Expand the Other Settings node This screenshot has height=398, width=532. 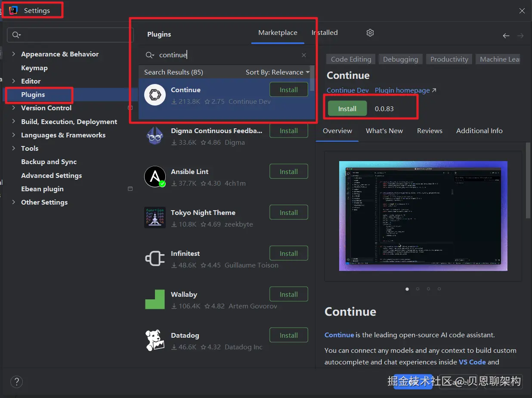pos(13,202)
